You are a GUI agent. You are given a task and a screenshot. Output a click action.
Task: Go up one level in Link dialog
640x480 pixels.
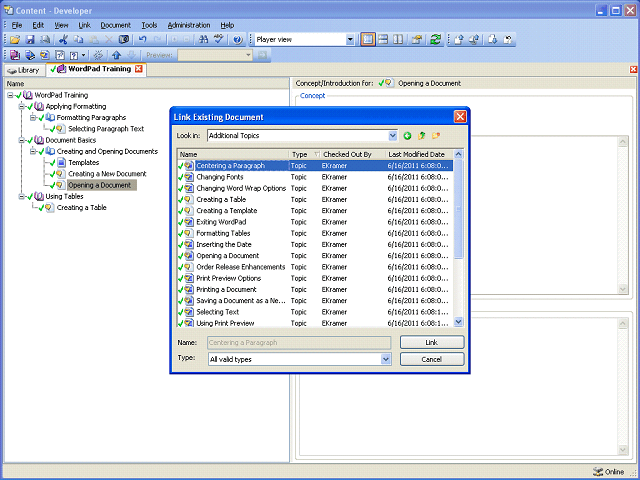pos(421,136)
